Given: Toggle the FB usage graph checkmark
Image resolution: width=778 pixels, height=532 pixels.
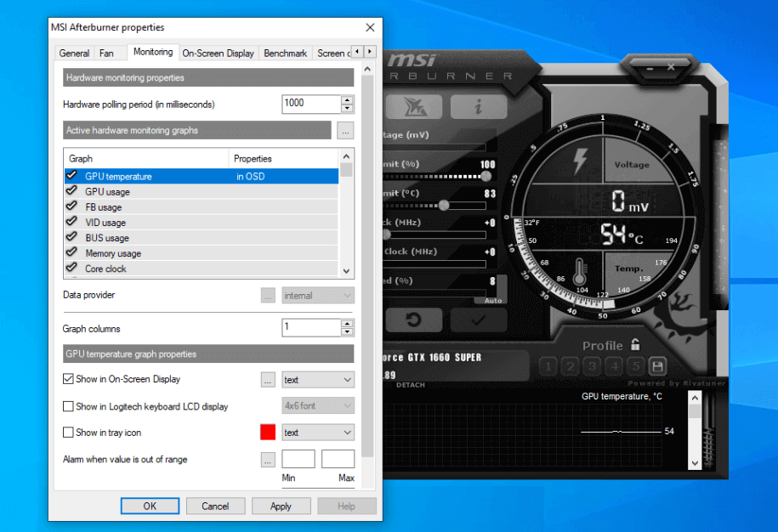Looking at the screenshot, I should click(x=72, y=207).
